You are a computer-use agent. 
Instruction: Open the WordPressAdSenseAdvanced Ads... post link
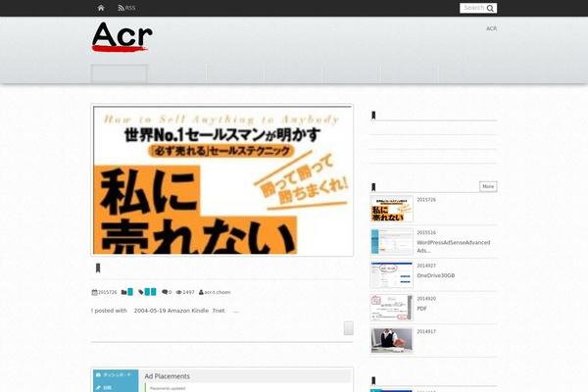tap(454, 246)
